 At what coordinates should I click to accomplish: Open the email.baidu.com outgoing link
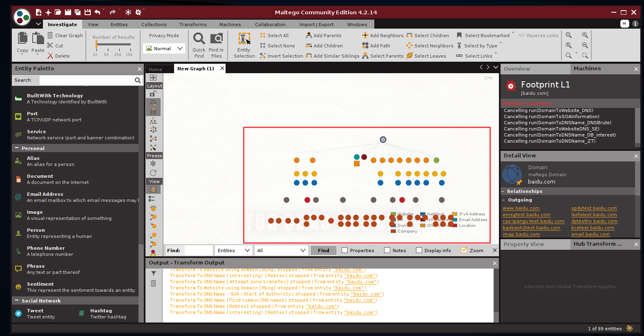click(590, 235)
